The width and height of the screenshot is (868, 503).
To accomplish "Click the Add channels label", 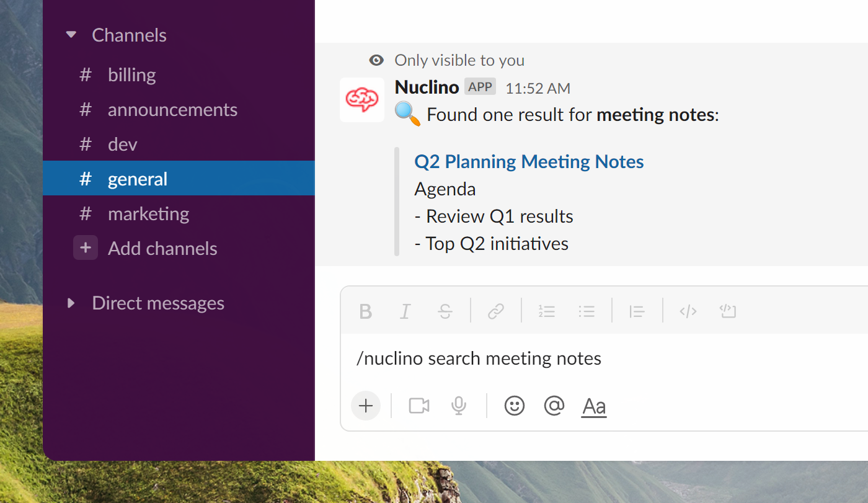I will tap(162, 249).
